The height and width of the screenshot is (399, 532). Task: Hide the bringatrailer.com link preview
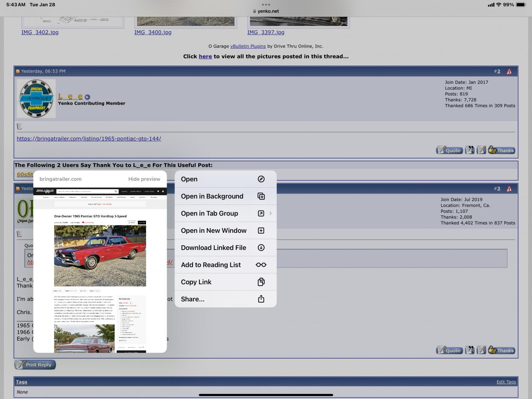tap(144, 179)
